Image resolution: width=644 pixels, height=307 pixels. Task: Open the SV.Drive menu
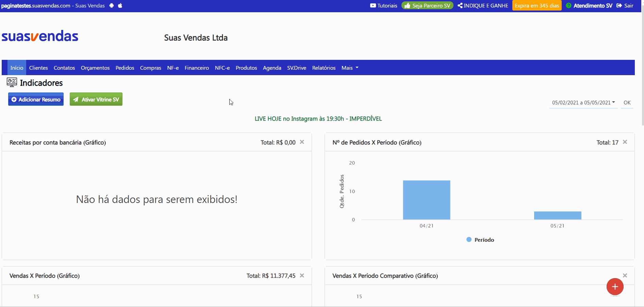[x=297, y=68]
